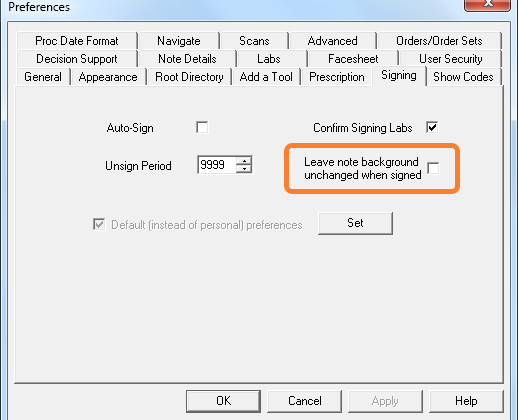
Task: Open the User Security tab
Action: (x=451, y=59)
